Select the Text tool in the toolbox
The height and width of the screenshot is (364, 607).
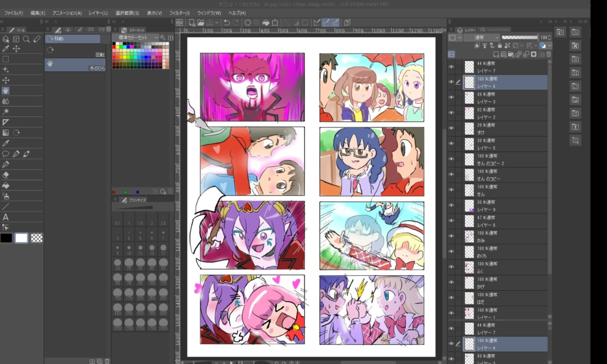click(x=6, y=217)
